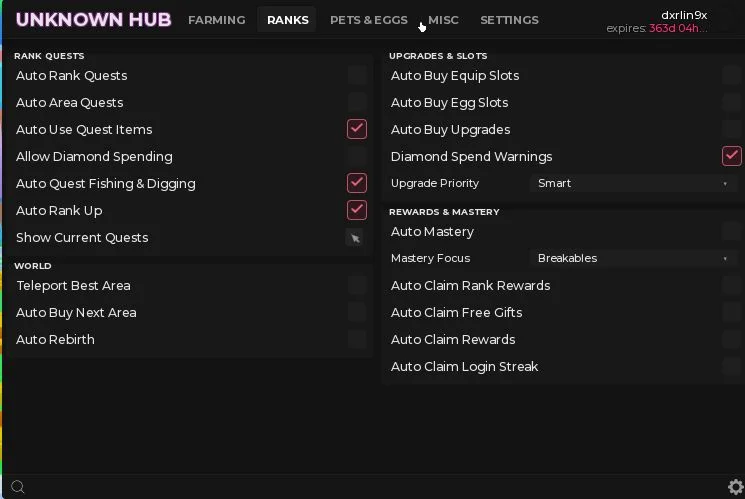This screenshot has width=745, height=499.
Task: Go to the MISC tab
Action: point(443,20)
